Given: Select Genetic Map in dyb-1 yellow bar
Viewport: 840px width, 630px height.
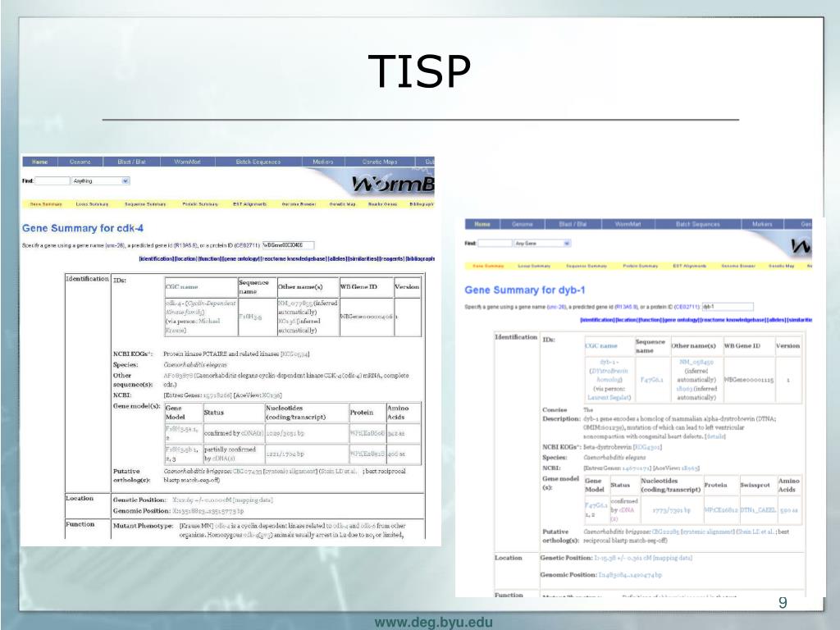Looking at the screenshot, I should click(781, 267).
